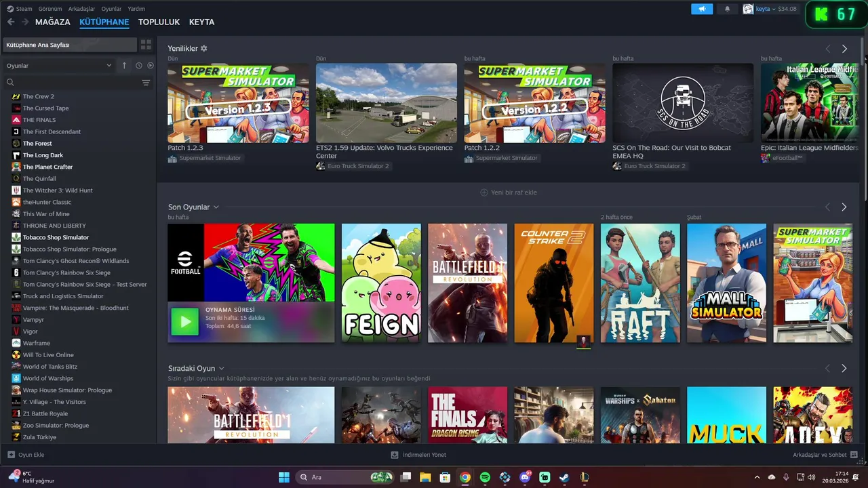
Task: Click the Steam taskbar icon
Action: pyautogui.click(x=564, y=477)
